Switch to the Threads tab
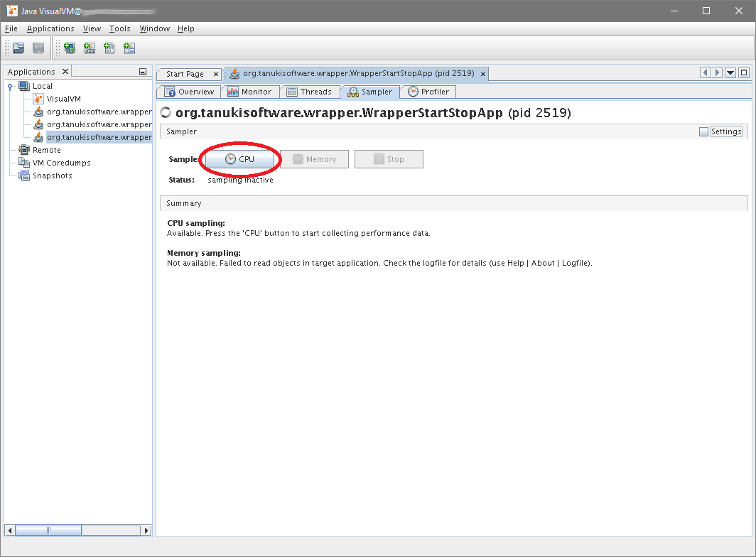756x557 pixels. [x=309, y=92]
